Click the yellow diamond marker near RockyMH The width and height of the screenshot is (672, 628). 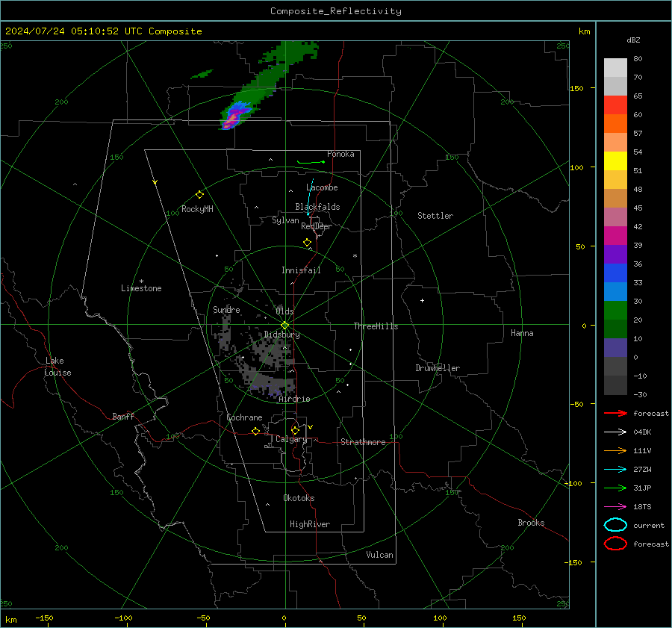[199, 195]
